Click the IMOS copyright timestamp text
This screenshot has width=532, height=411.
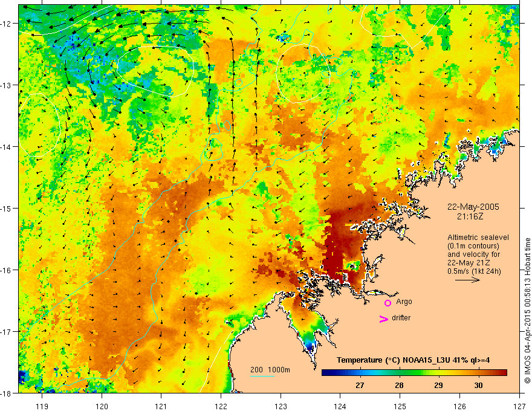coord(527,311)
